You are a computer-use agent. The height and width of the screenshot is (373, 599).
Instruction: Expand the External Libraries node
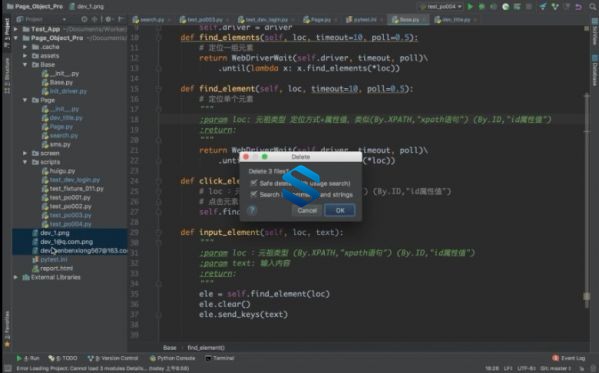(x=16, y=277)
